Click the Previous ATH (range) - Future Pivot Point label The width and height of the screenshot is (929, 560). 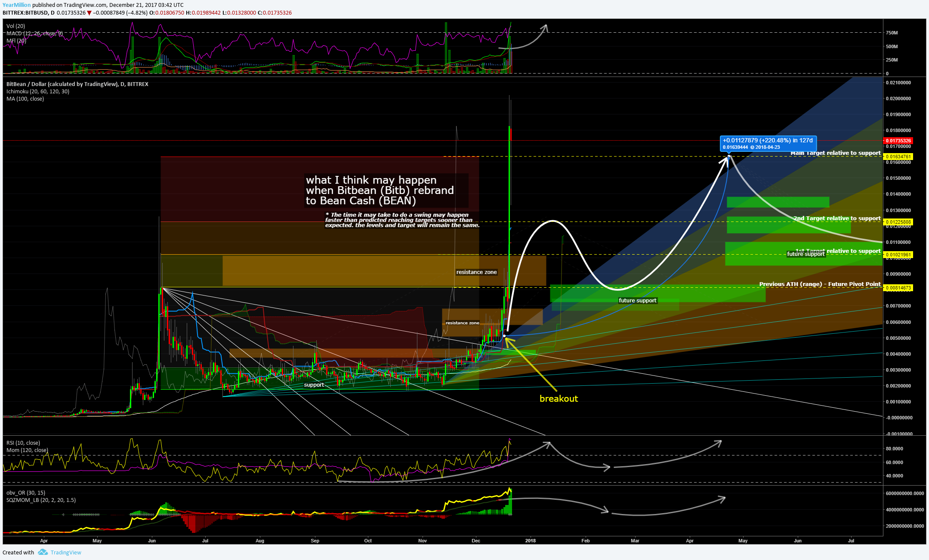(820, 284)
